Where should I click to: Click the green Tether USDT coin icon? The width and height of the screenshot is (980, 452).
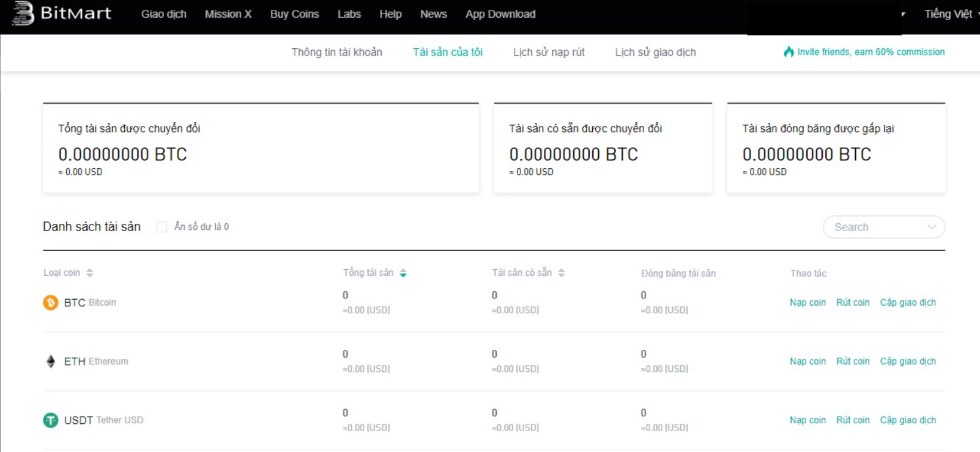pyautogui.click(x=51, y=420)
